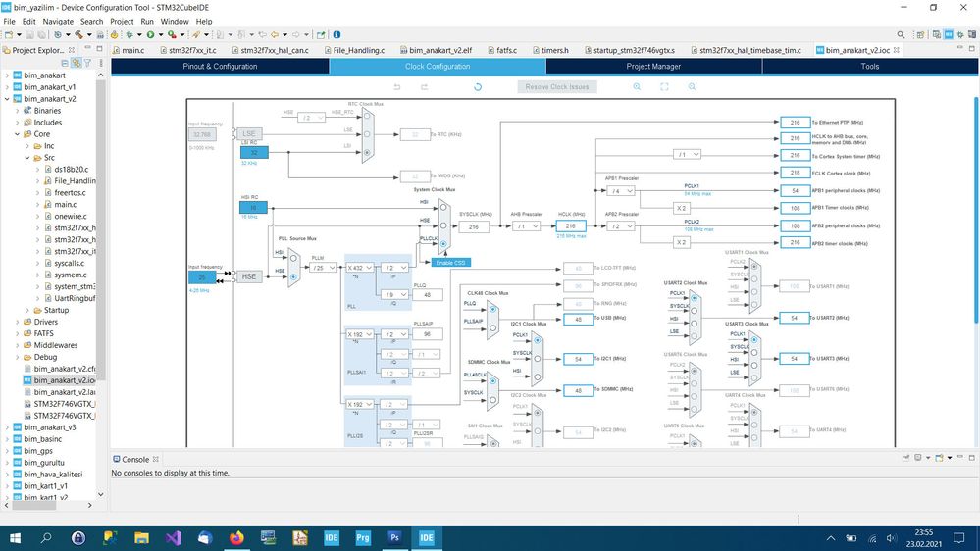This screenshot has height=551, width=980.
Task: Click the Windows Start button
Action: coord(15,538)
